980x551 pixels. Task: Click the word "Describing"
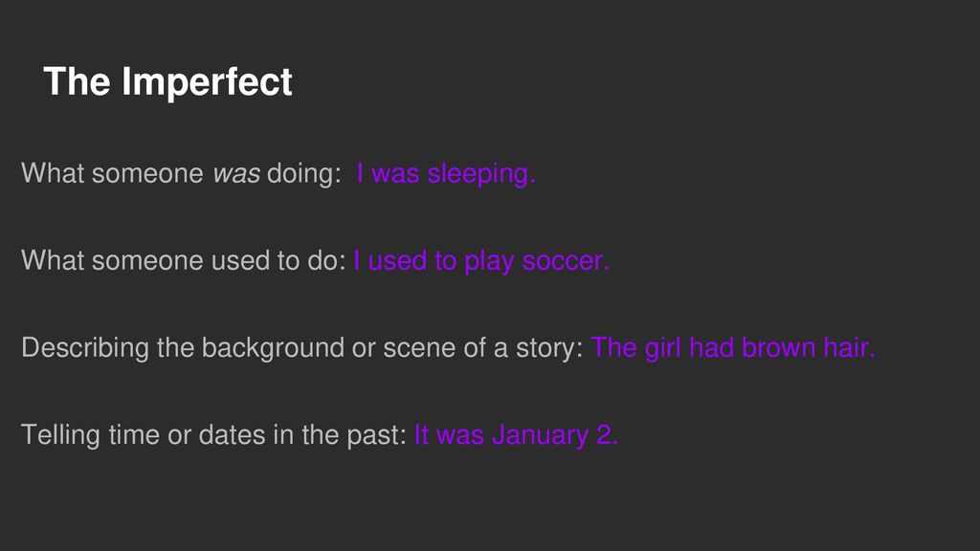85,348
